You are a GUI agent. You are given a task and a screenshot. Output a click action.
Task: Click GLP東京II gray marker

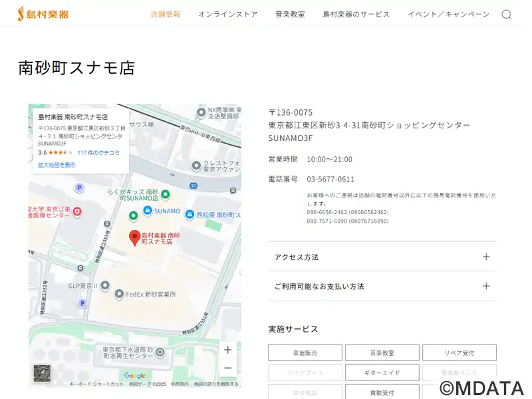(105, 285)
